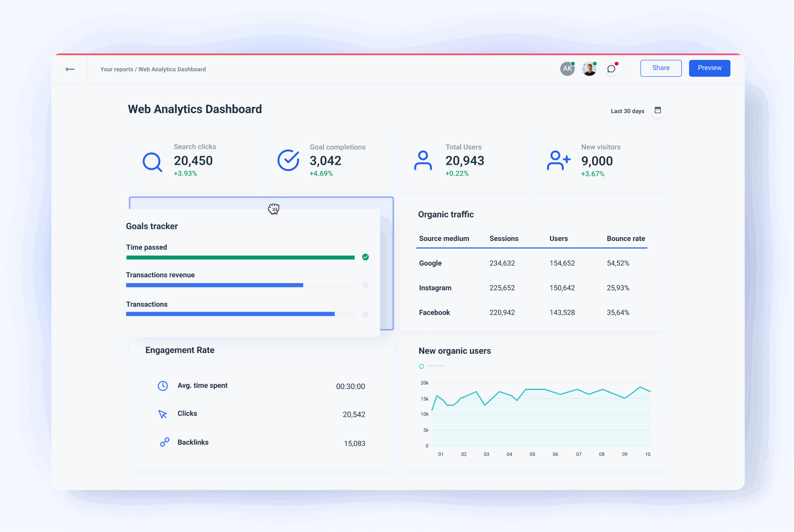Toggle the status circle for Transactions revenue
The image size is (794, 532).
pyautogui.click(x=365, y=285)
